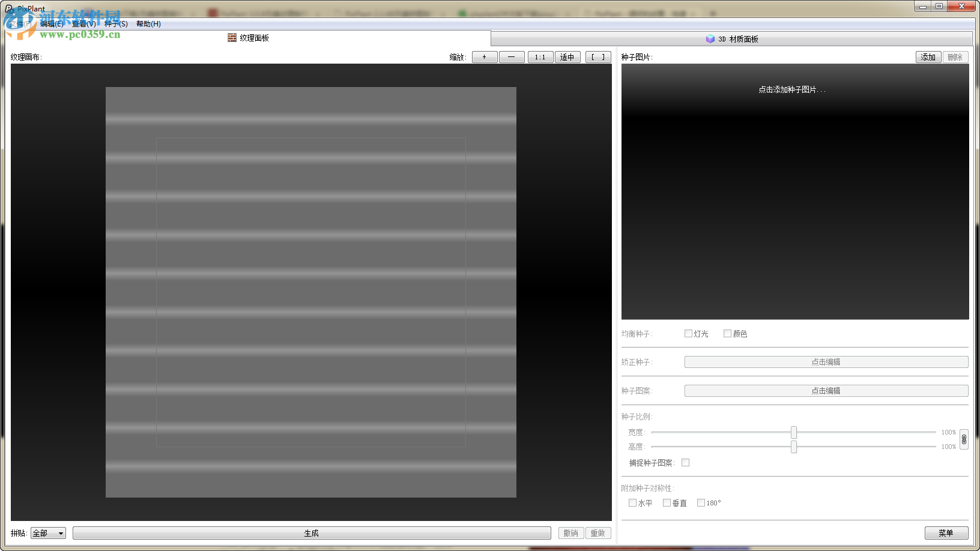Enable the 颜色 balance checkbox

click(727, 334)
